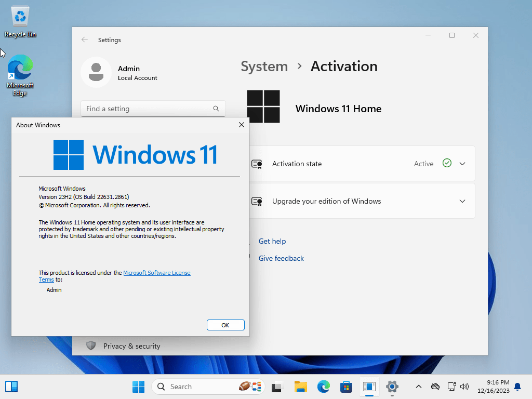Click the Upgrade your edition certificate icon
Image resolution: width=532 pixels, height=399 pixels.
257,201
